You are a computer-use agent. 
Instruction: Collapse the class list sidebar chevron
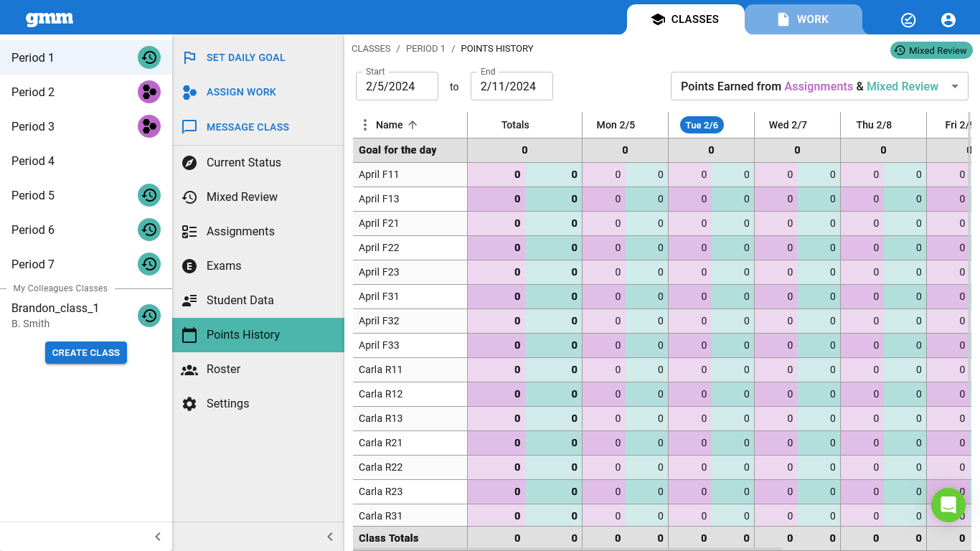pyautogui.click(x=158, y=537)
